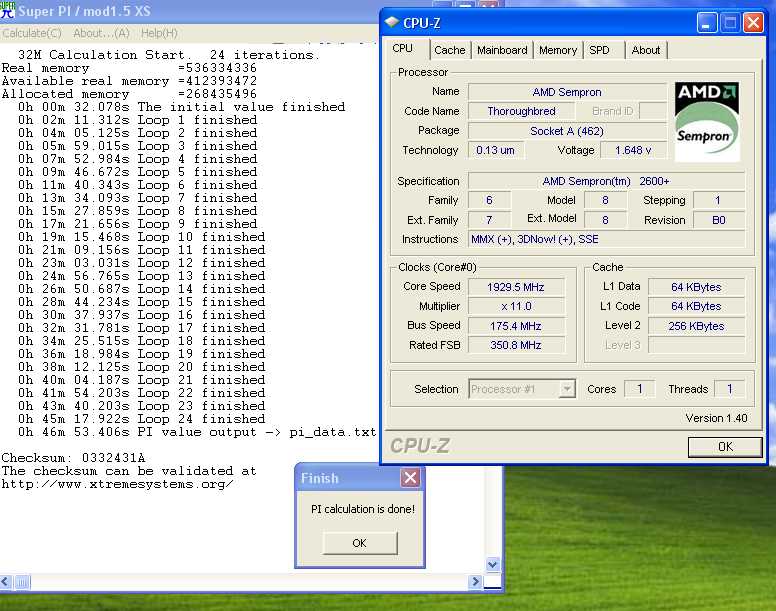
Task: Click the L1 Code 64 KBytes value
Action: (696, 306)
